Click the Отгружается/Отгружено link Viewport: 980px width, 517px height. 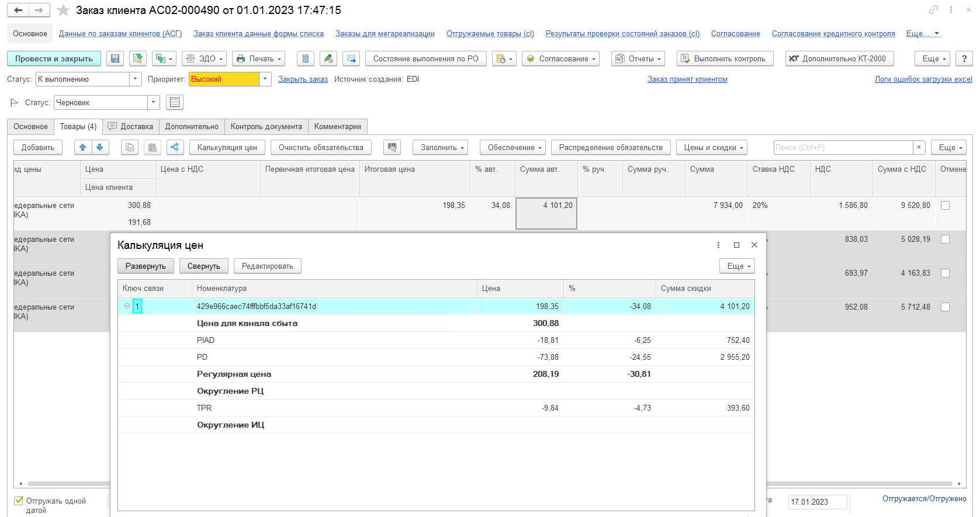coord(924,498)
